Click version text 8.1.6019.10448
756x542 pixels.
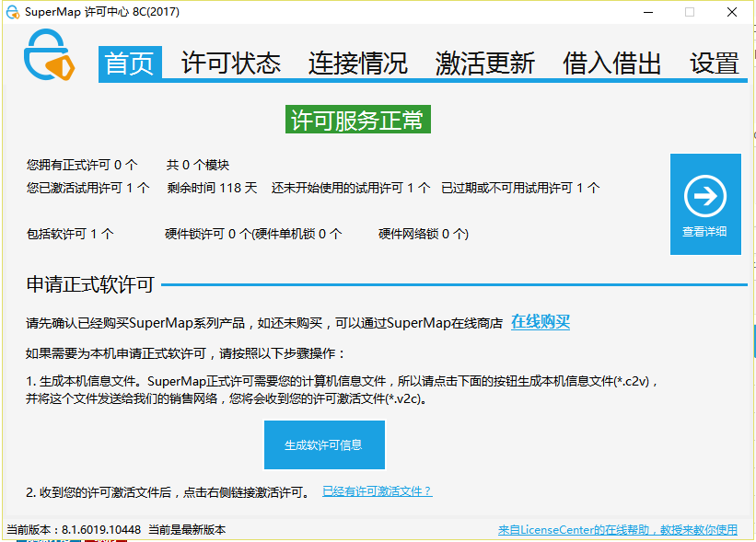coord(101,529)
